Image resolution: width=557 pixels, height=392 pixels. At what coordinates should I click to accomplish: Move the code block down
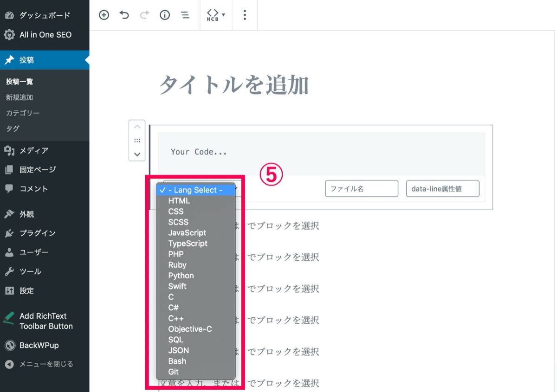[137, 154]
